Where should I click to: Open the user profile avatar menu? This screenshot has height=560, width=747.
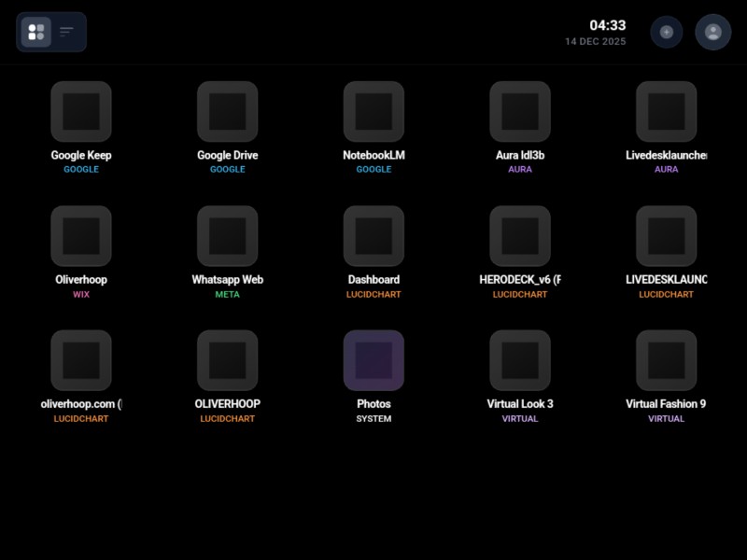click(x=713, y=32)
